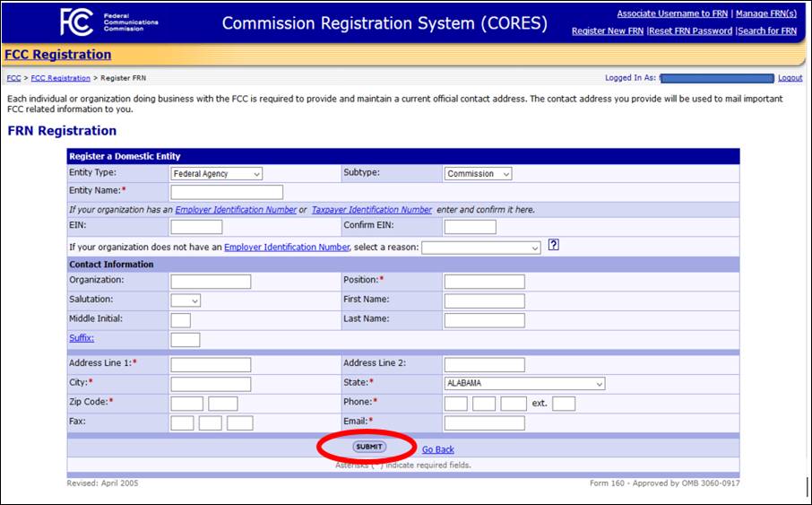This screenshot has width=812, height=505.
Task: Click Register New FRN link
Action: coord(608,31)
